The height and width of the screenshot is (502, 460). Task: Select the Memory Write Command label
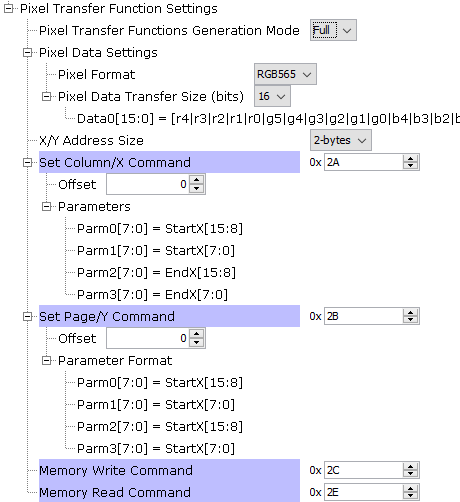(116, 470)
